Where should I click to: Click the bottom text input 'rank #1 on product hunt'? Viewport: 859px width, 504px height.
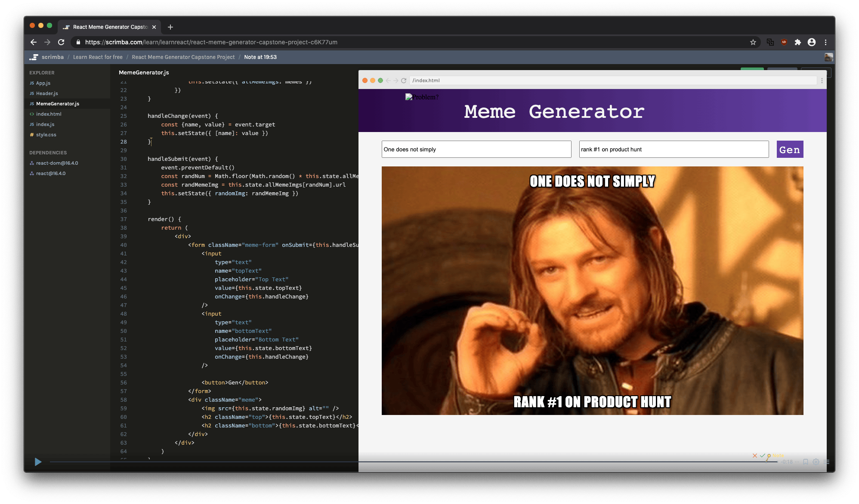click(x=674, y=149)
